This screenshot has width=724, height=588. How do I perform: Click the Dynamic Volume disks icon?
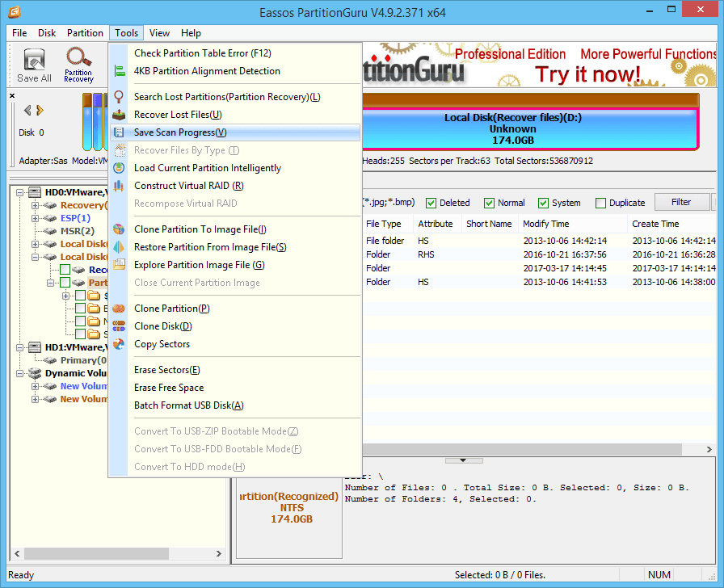35,373
